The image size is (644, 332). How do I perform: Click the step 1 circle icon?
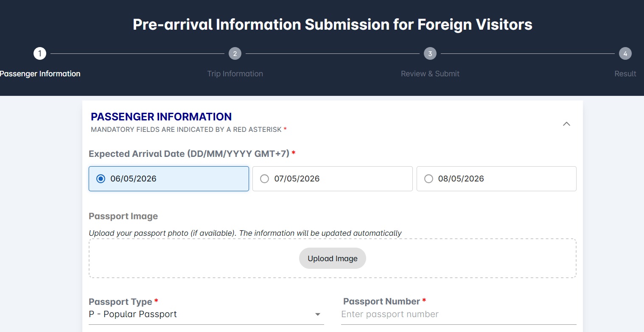[40, 53]
